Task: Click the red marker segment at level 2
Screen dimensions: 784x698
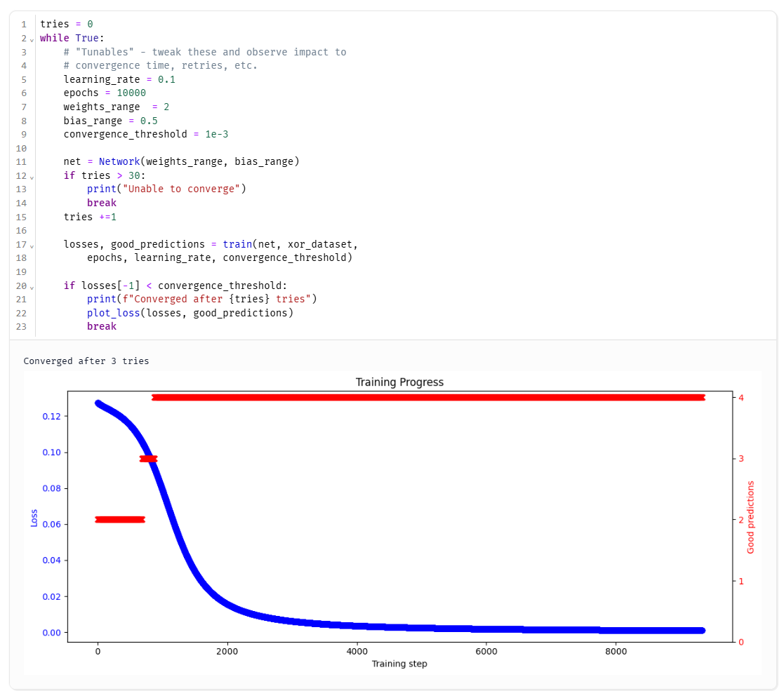Action: click(x=119, y=520)
